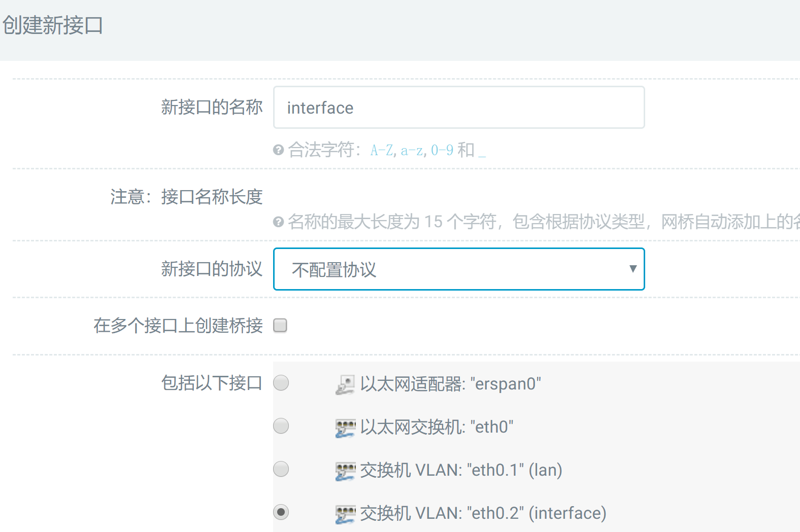
Task: Enable 在多个接口上创建桥接 checkbox
Action: click(x=280, y=325)
